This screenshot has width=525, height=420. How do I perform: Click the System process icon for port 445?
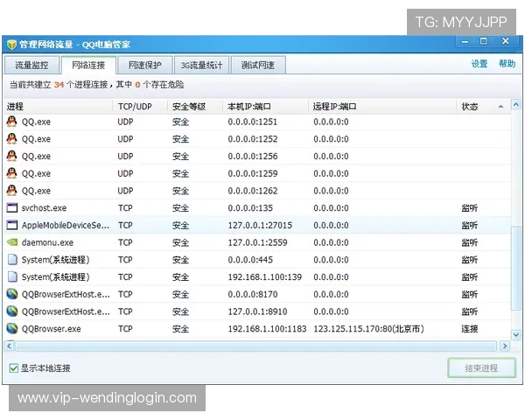click(12, 260)
